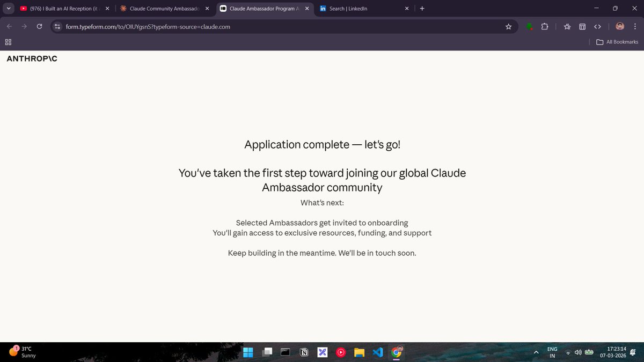The height and width of the screenshot is (362, 644).
Task: Open the Windows Start menu
Action: coord(248,352)
